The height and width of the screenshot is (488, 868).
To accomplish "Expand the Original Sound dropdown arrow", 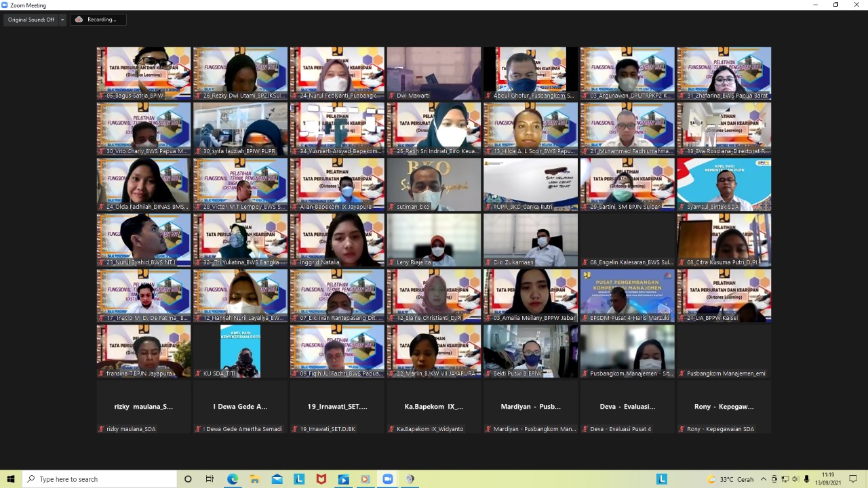I will click(63, 20).
